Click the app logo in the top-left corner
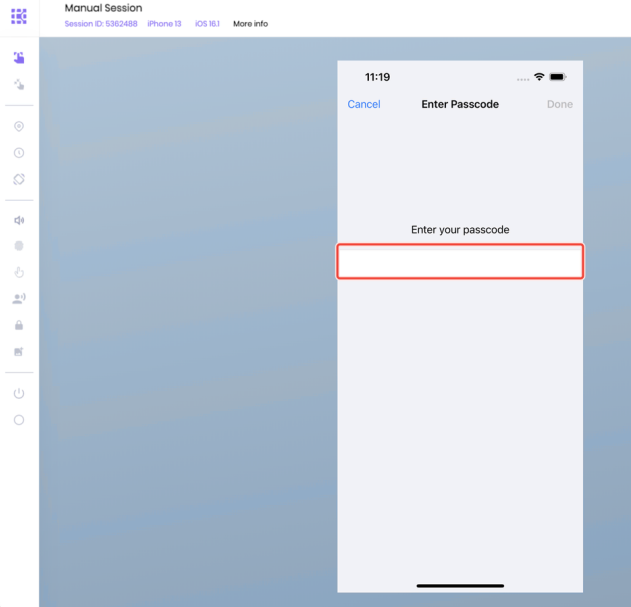The width and height of the screenshot is (631, 607). coord(19,17)
